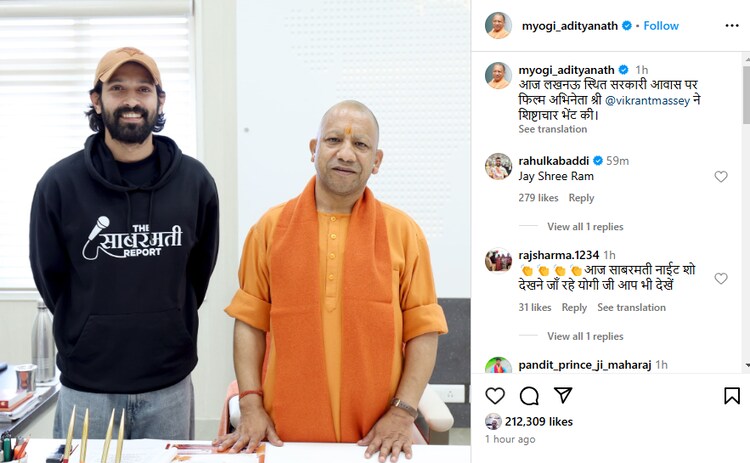Like rajsharma.1234's comment with the heart
This screenshot has height=463, width=750.
tap(721, 278)
